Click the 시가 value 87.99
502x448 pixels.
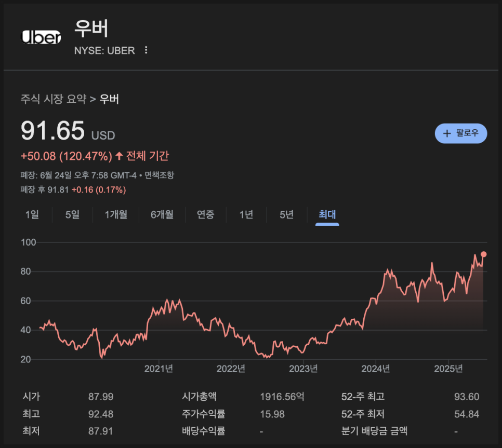click(101, 397)
